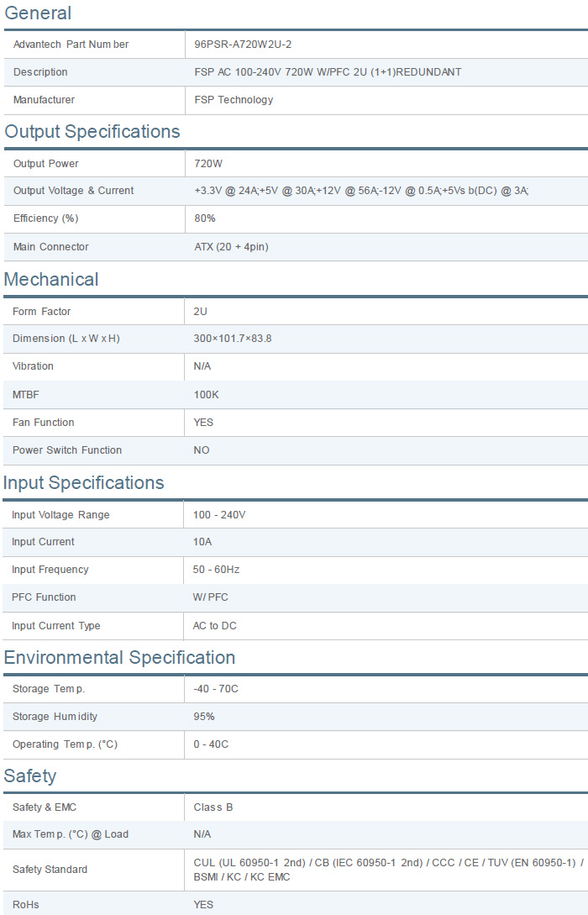Click the General section heading
The height and width of the screenshot is (915, 588).
39,13
